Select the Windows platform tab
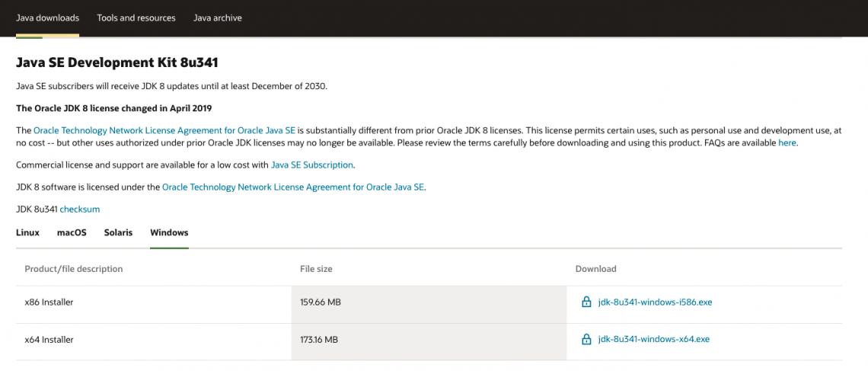 pos(169,232)
